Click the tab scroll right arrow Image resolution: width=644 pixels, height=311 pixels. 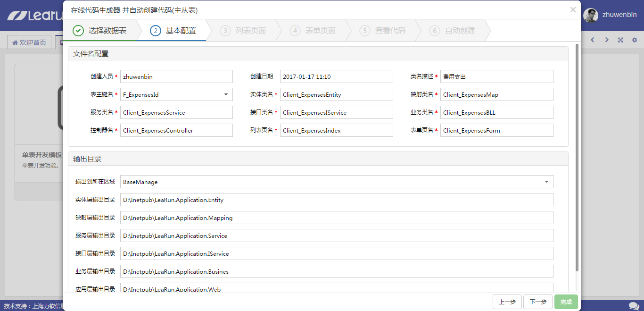[x=607, y=40]
